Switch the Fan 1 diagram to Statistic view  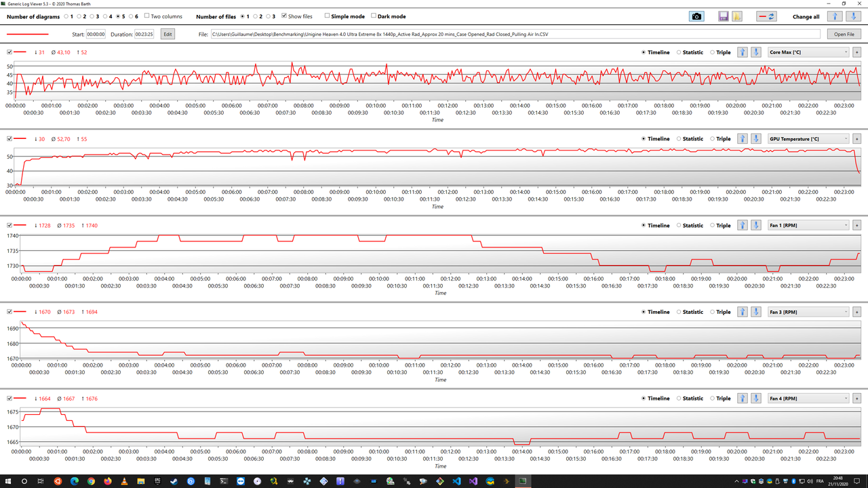click(x=677, y=225)
